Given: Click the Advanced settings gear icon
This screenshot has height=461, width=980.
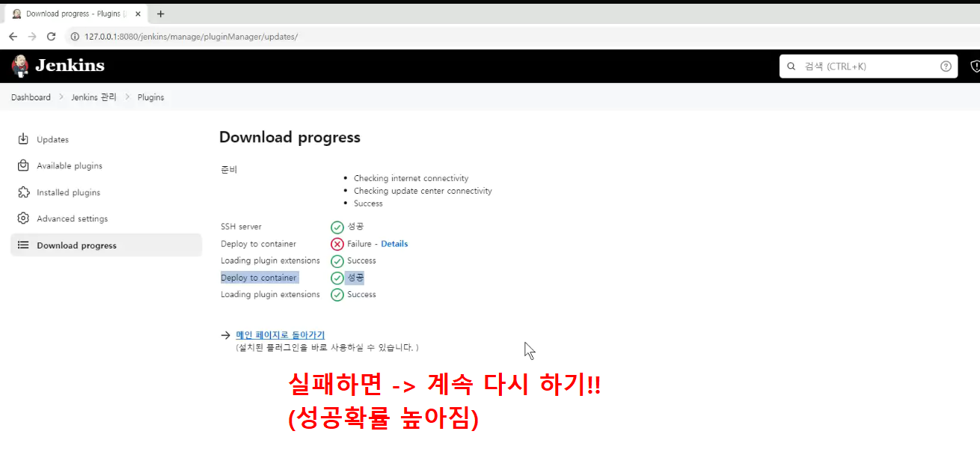Looking at the screenshot, I should tap(23, 219).
